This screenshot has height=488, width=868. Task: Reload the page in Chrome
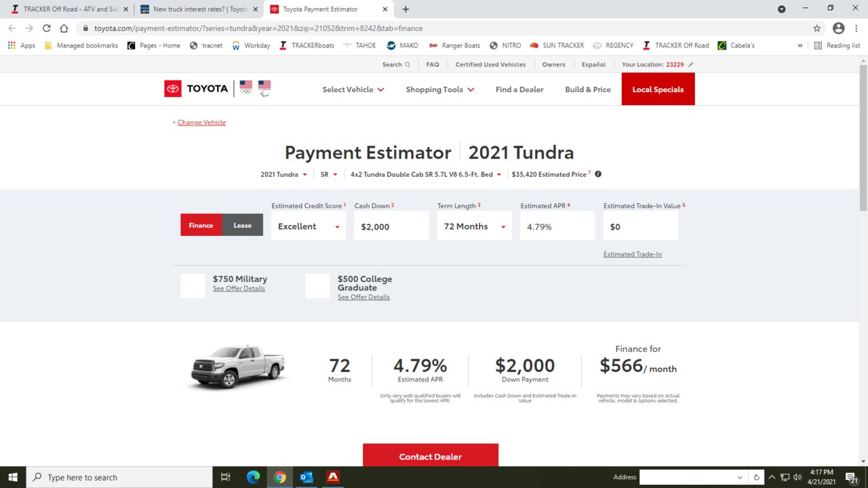(47, 28)
